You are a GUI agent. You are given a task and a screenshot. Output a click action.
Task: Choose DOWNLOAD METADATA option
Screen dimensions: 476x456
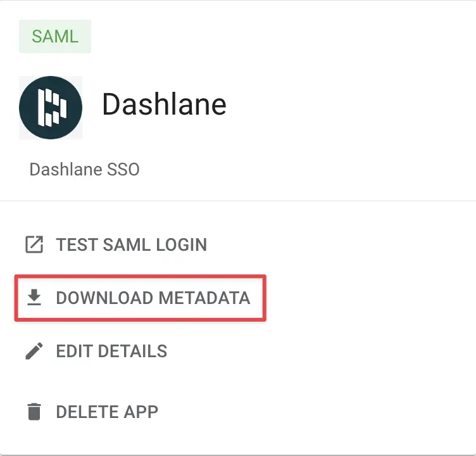coord(153,298)
